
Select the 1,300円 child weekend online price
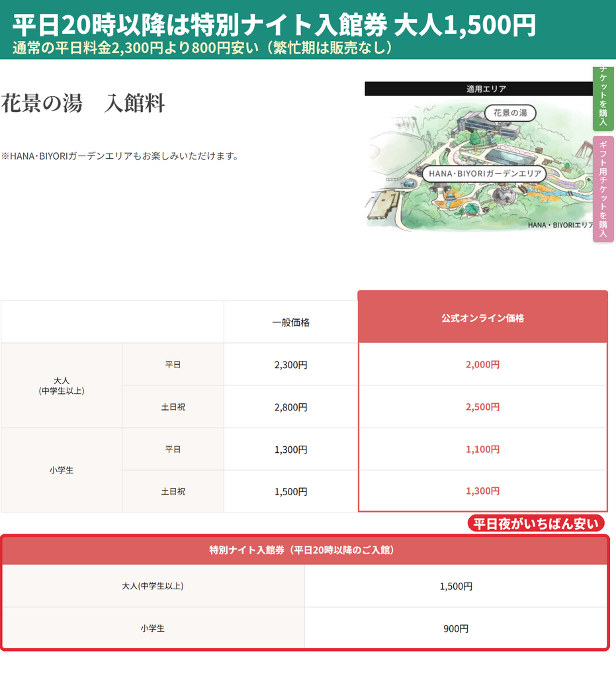[482, 491]
